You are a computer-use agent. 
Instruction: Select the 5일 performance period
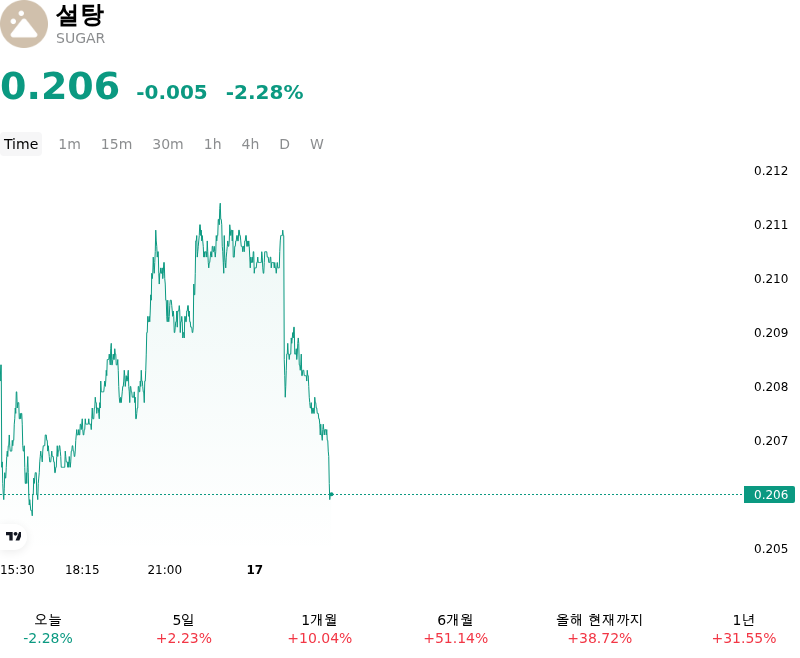[184, 629]
